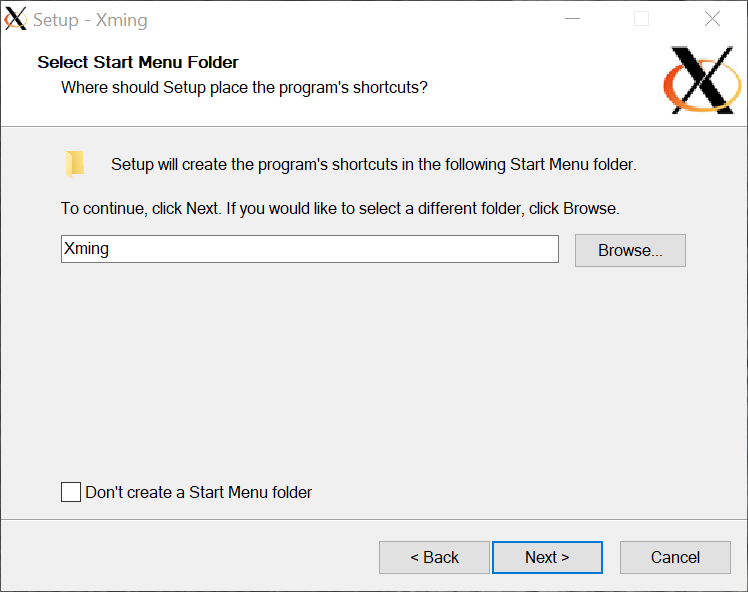Viewport: 748px width, 592px height.
Task: Click the Xming icon in title bar
Action: [15, 19]
